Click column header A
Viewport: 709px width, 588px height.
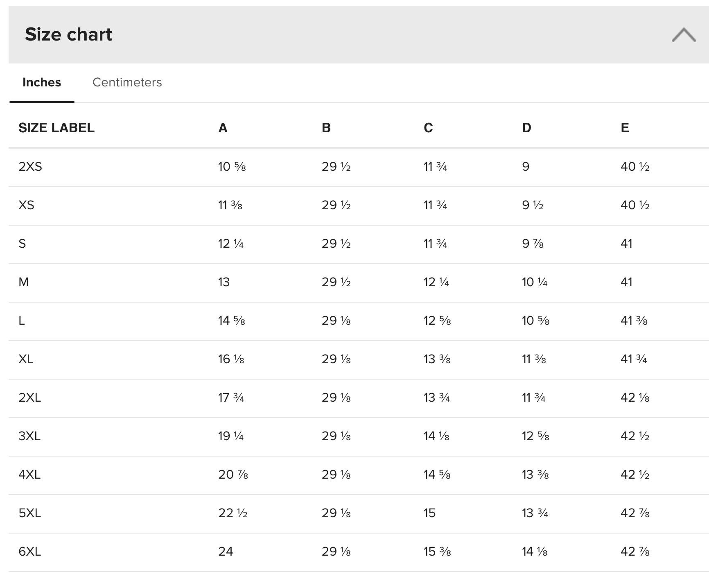click(223, 128)
